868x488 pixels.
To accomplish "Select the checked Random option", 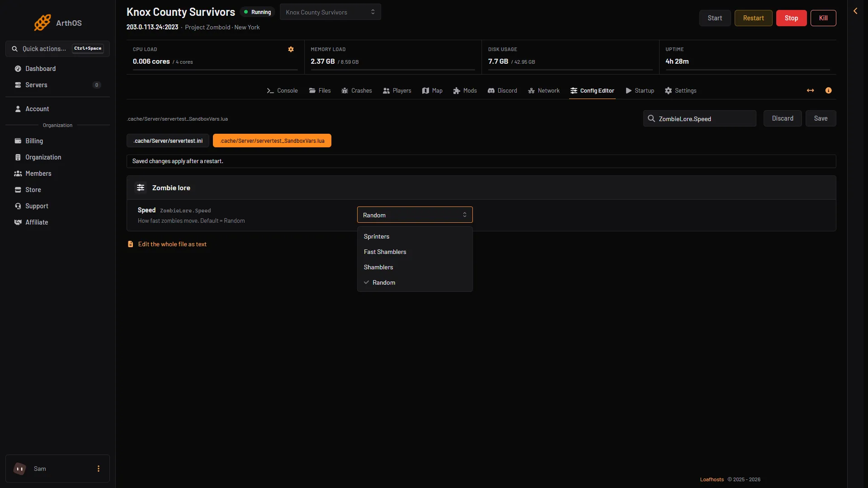I will point(415,282).
